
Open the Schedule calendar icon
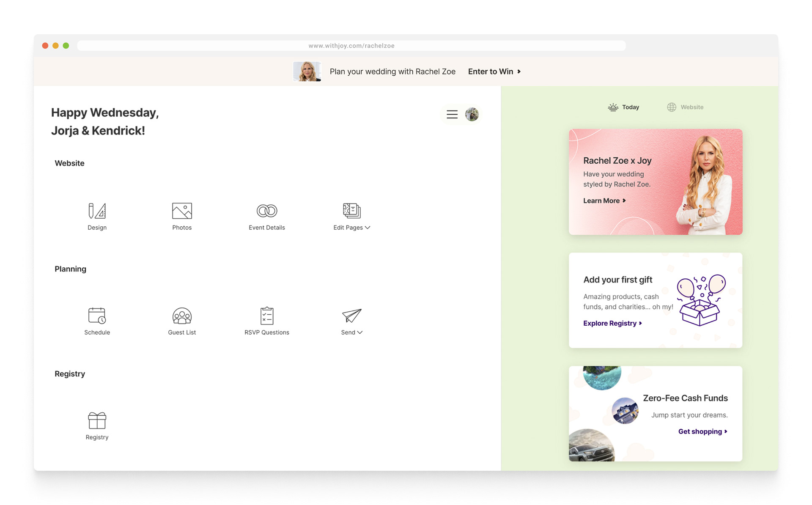coord(97,316)
